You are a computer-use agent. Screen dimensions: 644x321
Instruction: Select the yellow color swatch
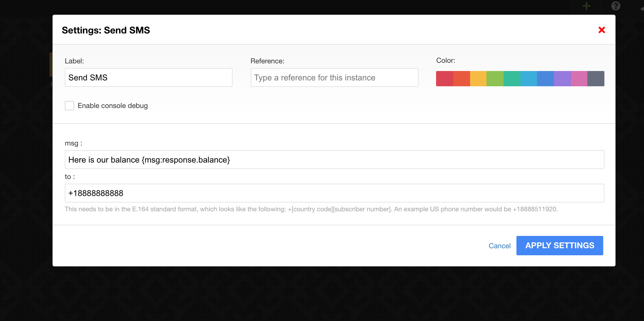click(x=478, y=79)
